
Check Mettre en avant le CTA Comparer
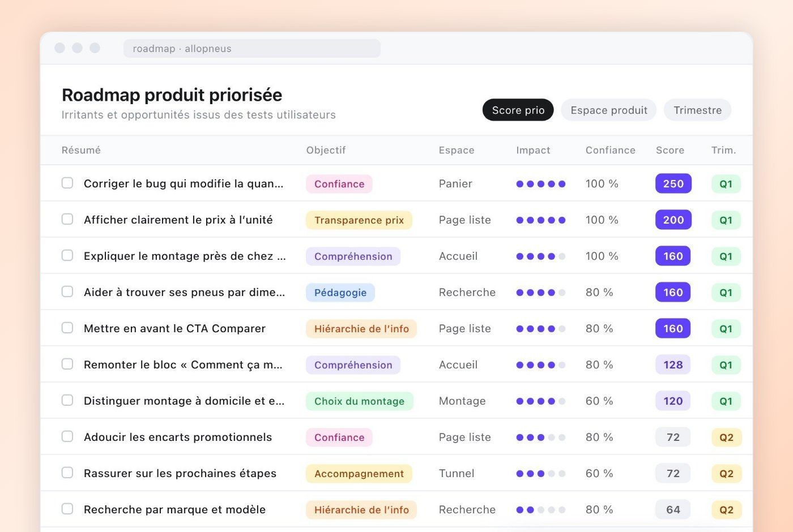pos(67,328)
